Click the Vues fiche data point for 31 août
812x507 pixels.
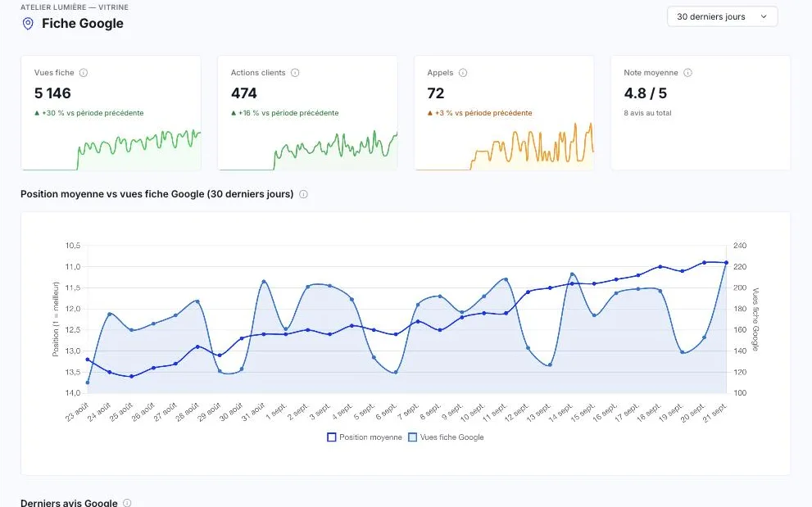click(x=264, y=281)
